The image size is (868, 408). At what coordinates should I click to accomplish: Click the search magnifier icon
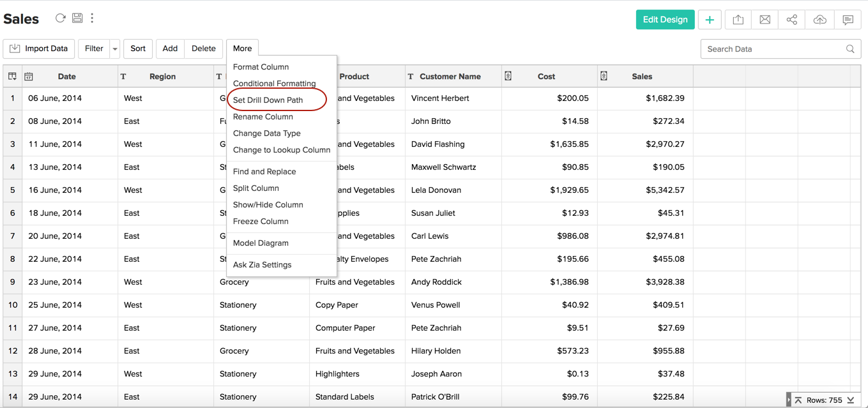click(x=850, y=49)
